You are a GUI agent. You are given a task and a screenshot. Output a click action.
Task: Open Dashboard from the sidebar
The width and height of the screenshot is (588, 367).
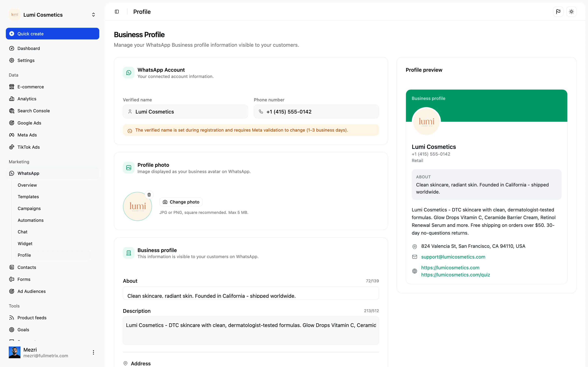pos(53,48)
